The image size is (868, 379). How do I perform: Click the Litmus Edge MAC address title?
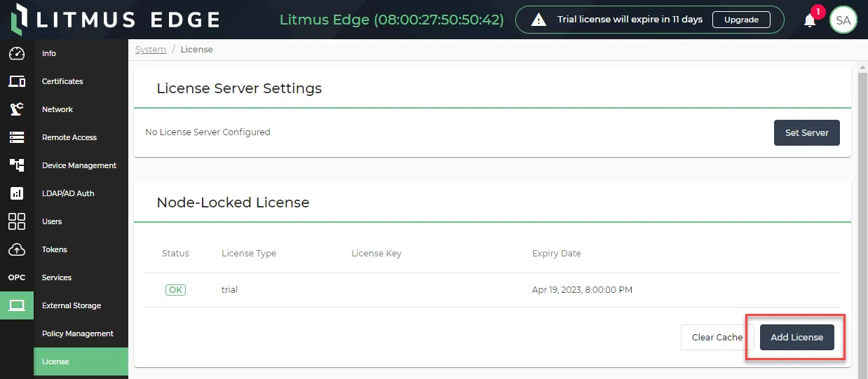click(391, 20)
